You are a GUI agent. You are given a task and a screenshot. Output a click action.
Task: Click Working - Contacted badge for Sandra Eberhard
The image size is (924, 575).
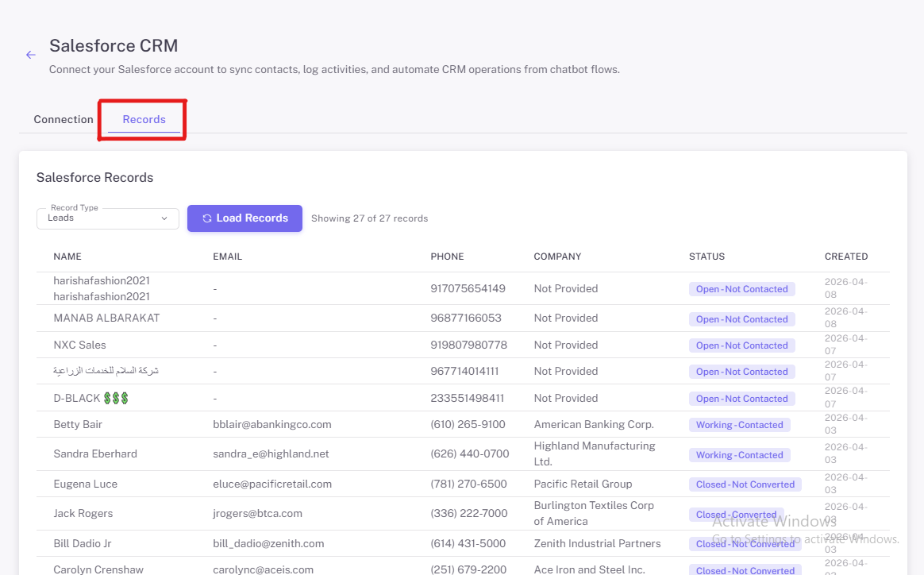point(740,455)
